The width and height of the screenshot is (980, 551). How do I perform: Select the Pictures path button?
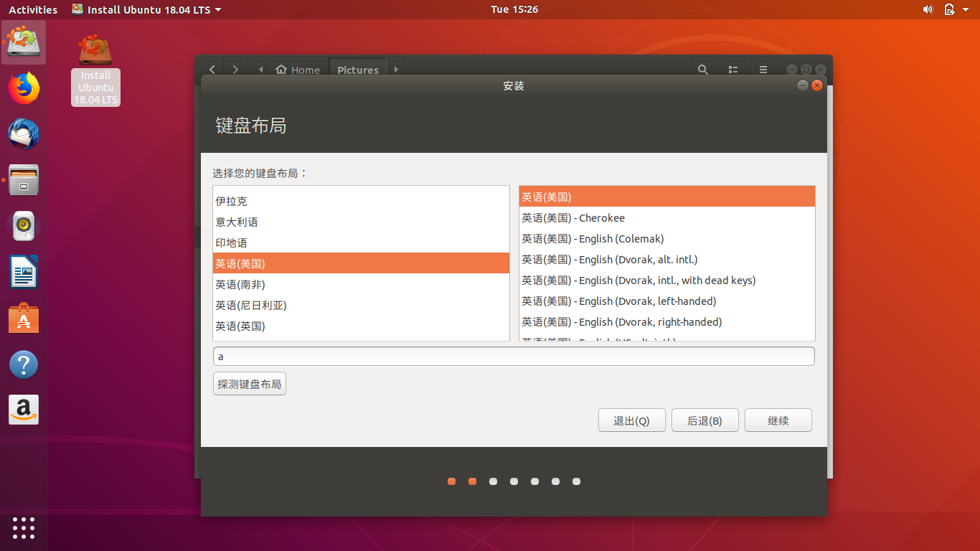pos(358,70)
